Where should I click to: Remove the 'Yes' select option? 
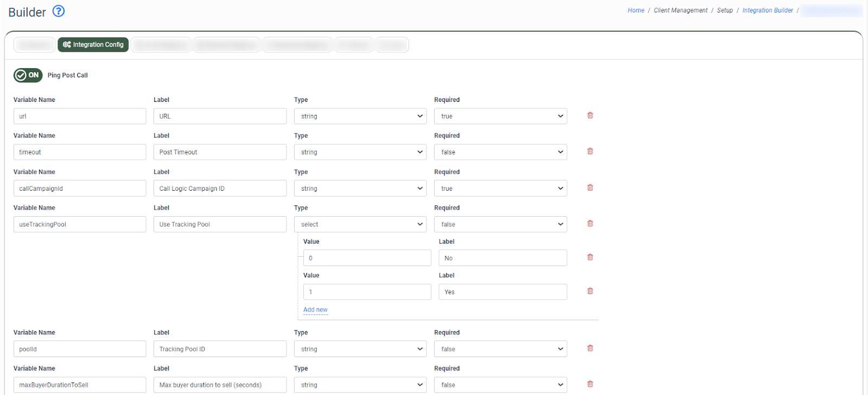tap(590, 291)
